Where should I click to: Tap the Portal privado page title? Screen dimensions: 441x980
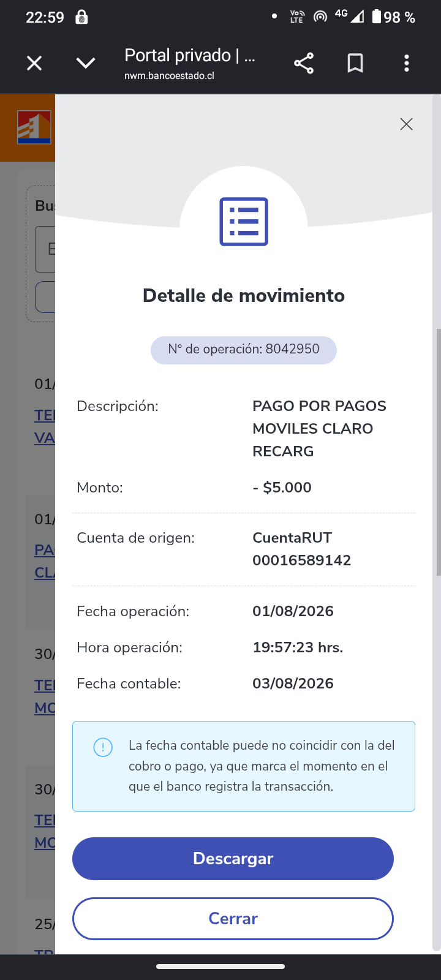pyautogui.click(x=190, y=55)
